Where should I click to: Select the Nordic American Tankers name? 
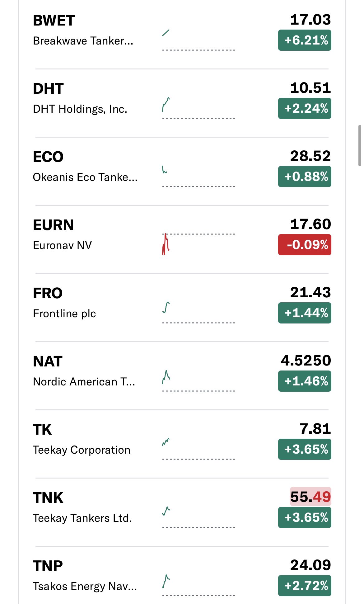pyautogui.click(x=84, y=382)
